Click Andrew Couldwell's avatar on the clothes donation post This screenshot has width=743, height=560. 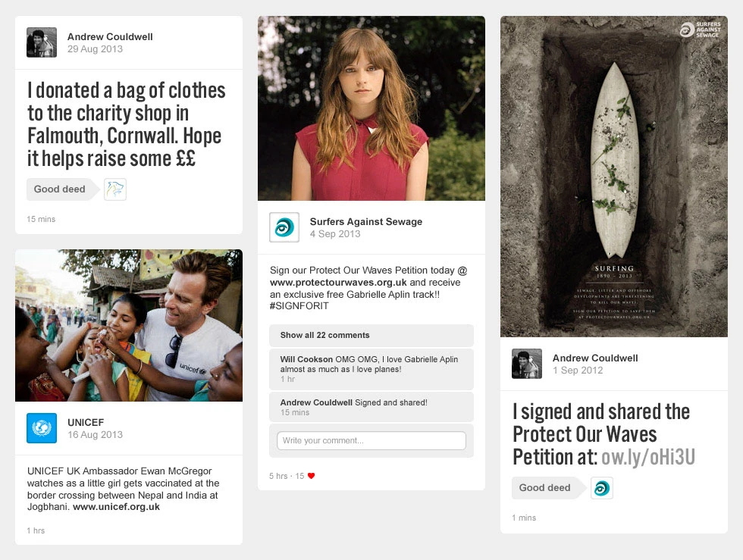tap(42, 42)
